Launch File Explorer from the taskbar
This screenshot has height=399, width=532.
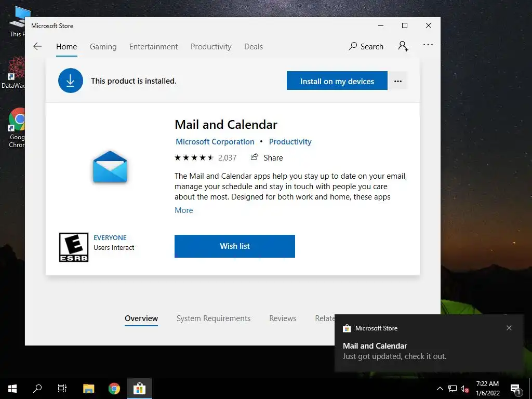pos(88,389)
